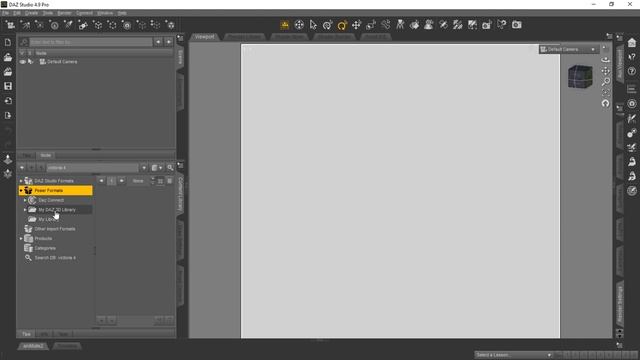Collapse the Poser Formats tree node
Viewport: 640px width, 360px height.
[x=21, y=191]
